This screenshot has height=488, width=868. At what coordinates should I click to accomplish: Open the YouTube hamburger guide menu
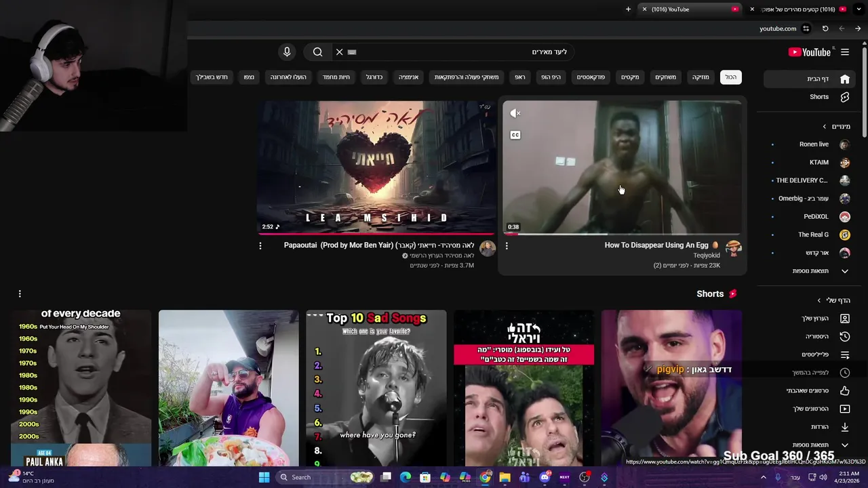tap(845, 52)
